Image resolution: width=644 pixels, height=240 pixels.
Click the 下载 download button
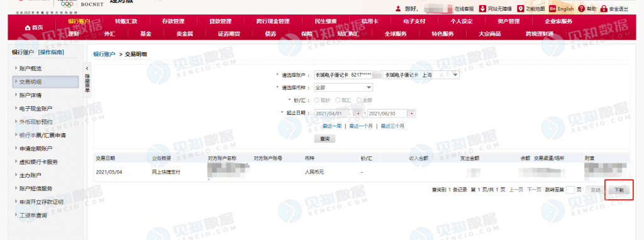coord(619,190)
